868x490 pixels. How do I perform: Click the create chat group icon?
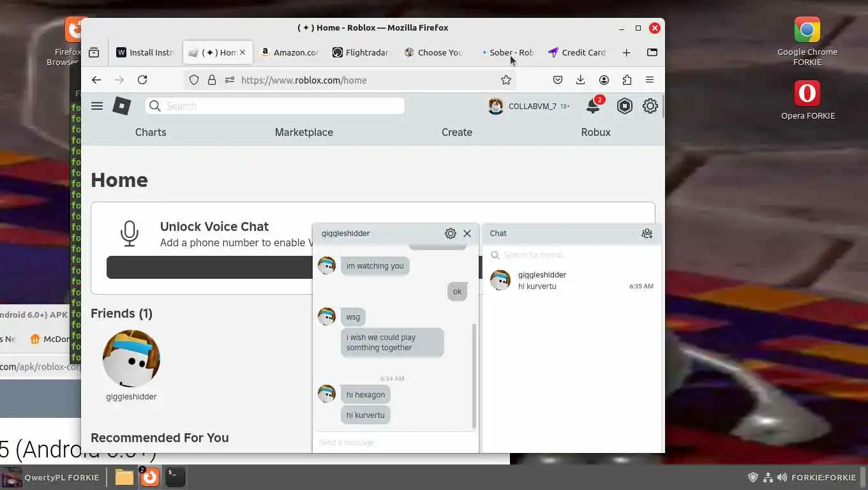click(x=647, y=234)
